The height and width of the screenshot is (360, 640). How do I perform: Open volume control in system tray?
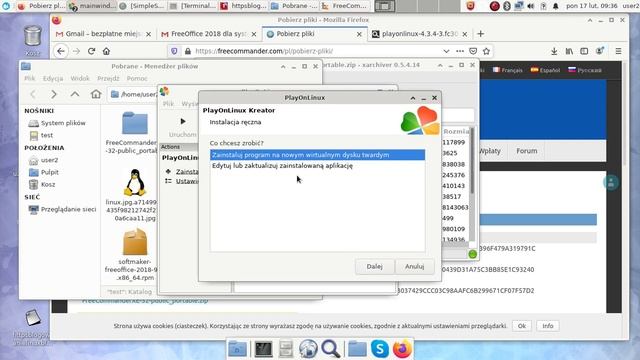click(531, 6)
